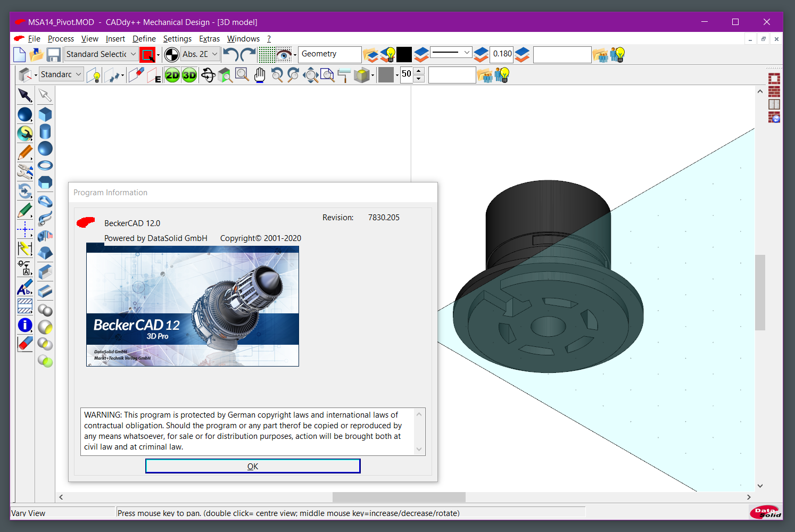Switch to 3D view mode
This screenshot has width=795, height=532.
click(189, 75)
